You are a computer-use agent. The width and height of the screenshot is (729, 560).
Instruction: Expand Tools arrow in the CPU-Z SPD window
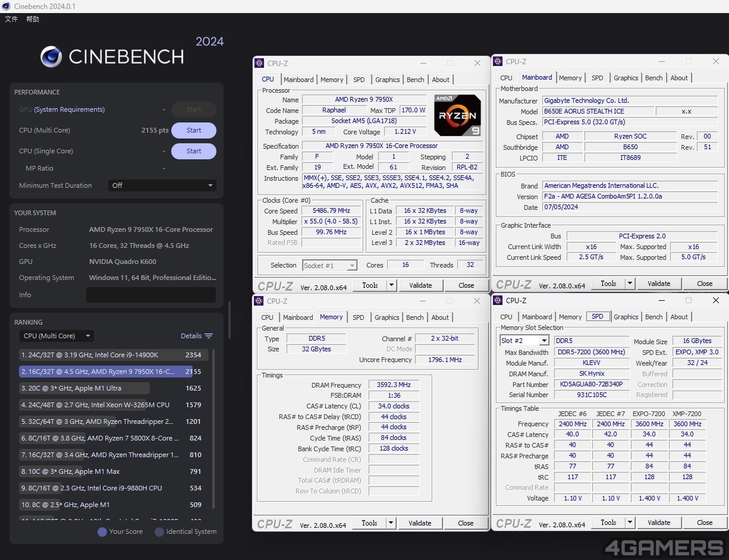pos(630,523)
